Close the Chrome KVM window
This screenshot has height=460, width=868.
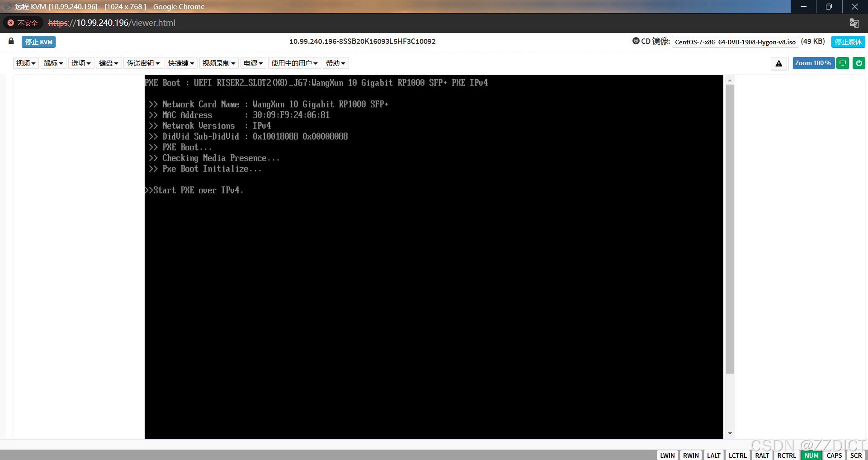[x=855, y=6]
